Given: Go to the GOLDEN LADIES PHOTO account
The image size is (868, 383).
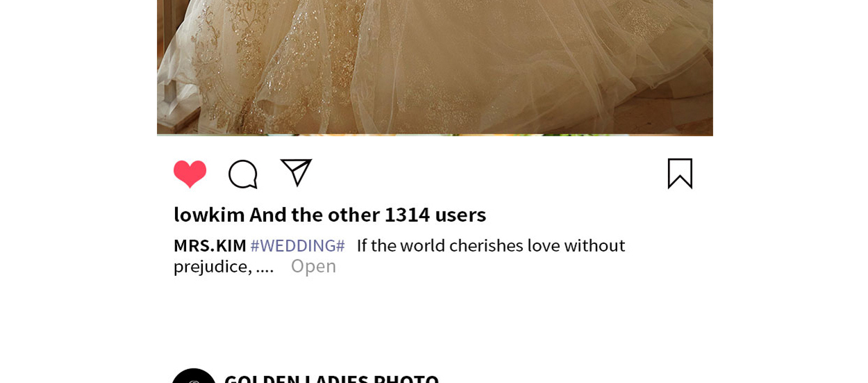Looking at the screenshot, I should (x=331, y=377).
